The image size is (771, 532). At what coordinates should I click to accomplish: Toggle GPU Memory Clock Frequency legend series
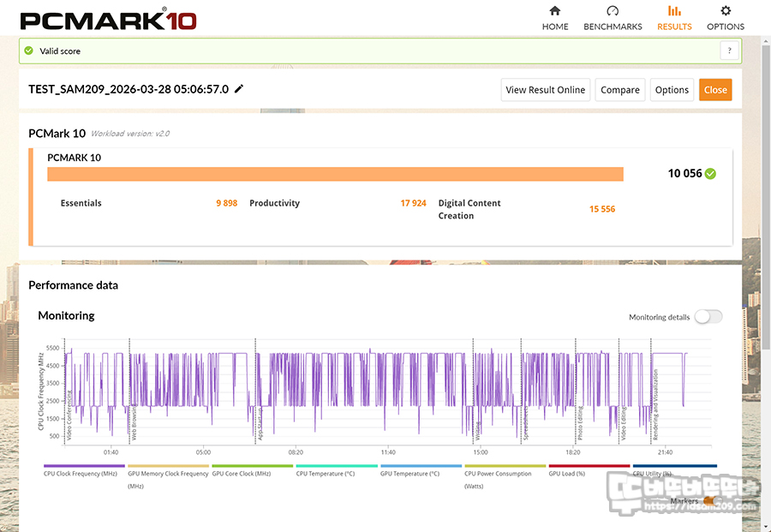168,476
